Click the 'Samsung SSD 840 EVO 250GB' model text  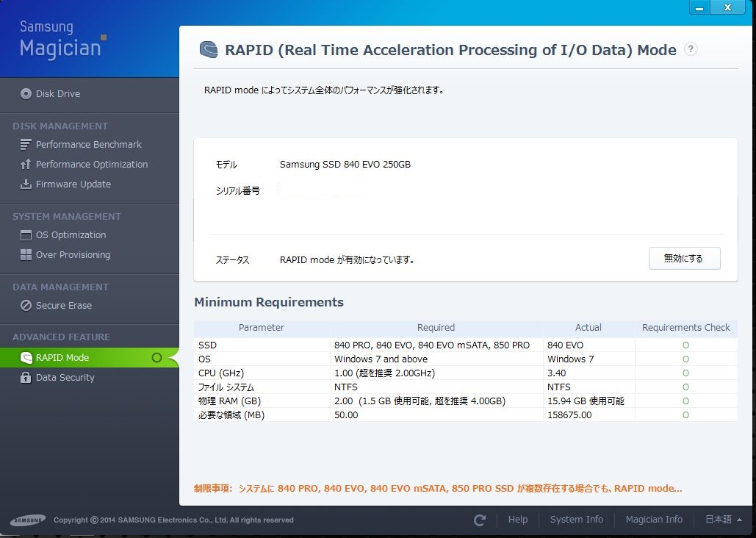[x=345, y=164]
